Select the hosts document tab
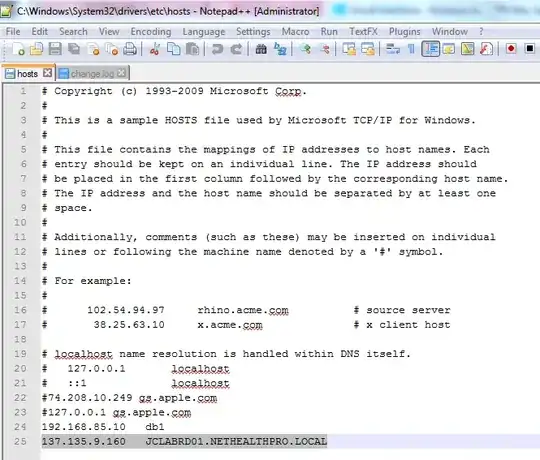The image size is (540, 460). pos(28,73)
